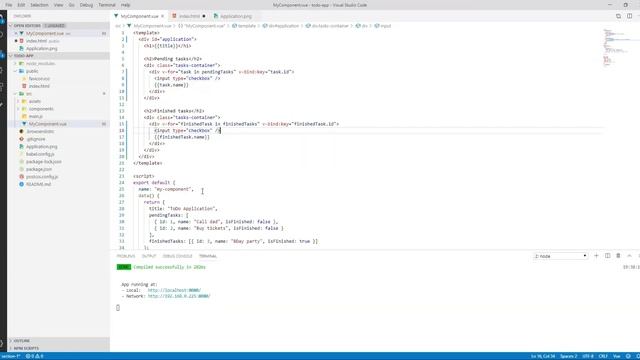This screenshot has height=360, width=640.
Task: Expand the assets folder
Action: click(18, 101)
